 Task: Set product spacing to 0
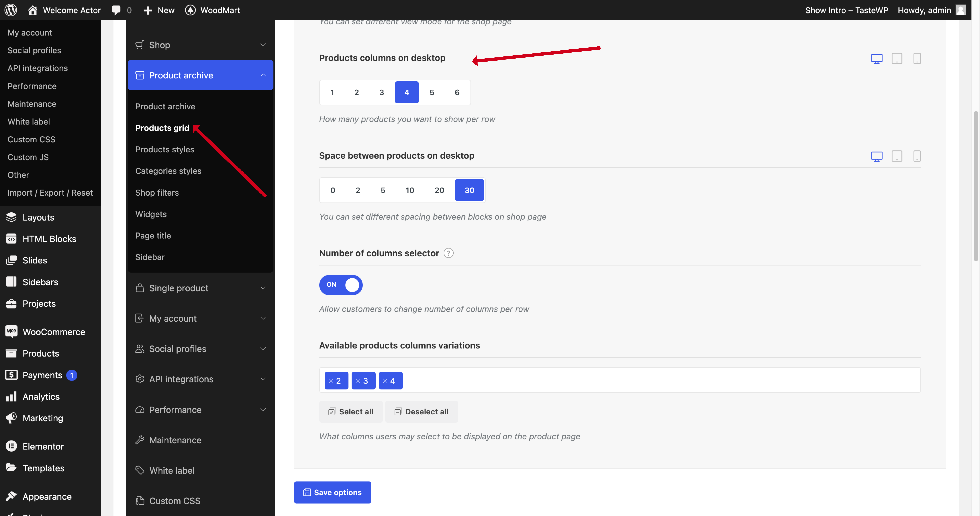tap(333, 190)
